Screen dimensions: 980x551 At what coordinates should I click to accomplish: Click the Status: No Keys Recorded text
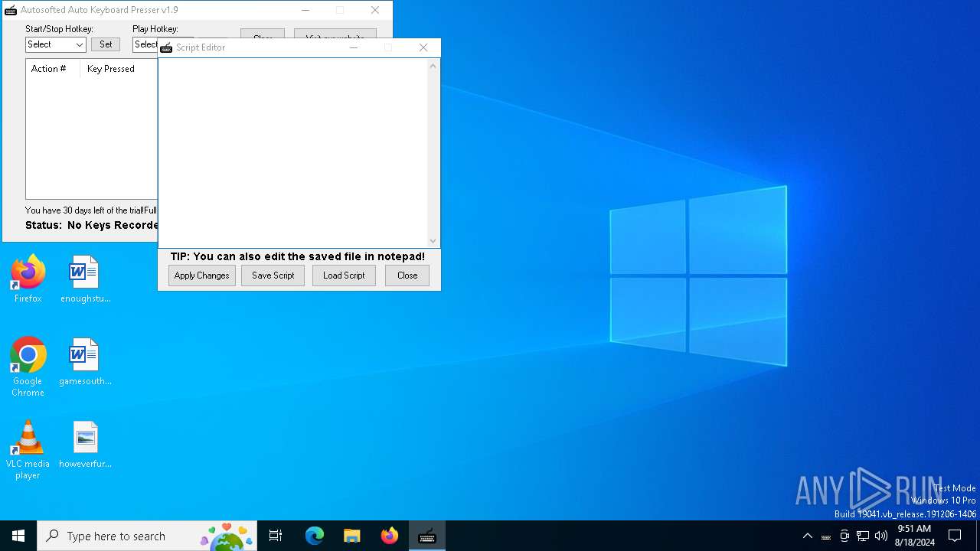click(x=91, y=225)
